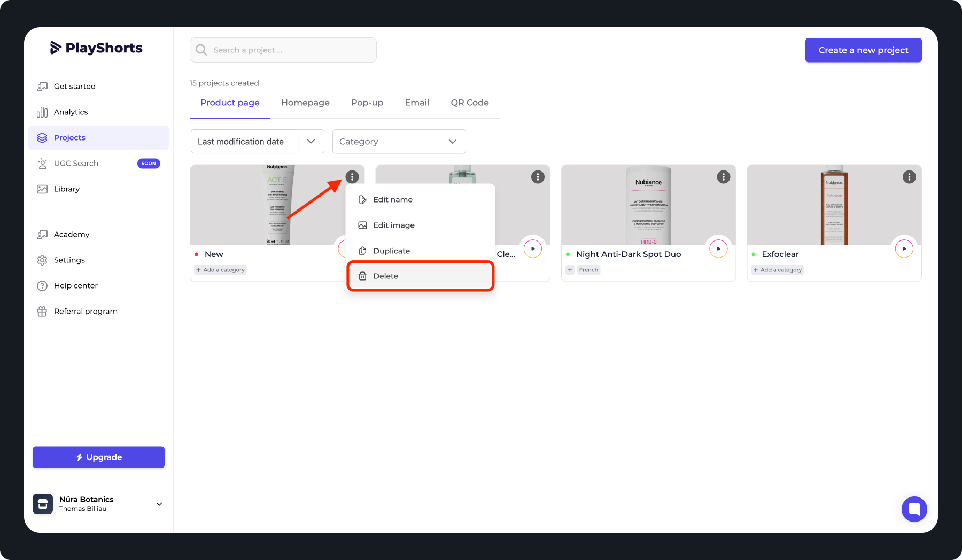Open UGC Search in the sidebar
The width and height of the screenshot is (962, 560).
[98, 164]
